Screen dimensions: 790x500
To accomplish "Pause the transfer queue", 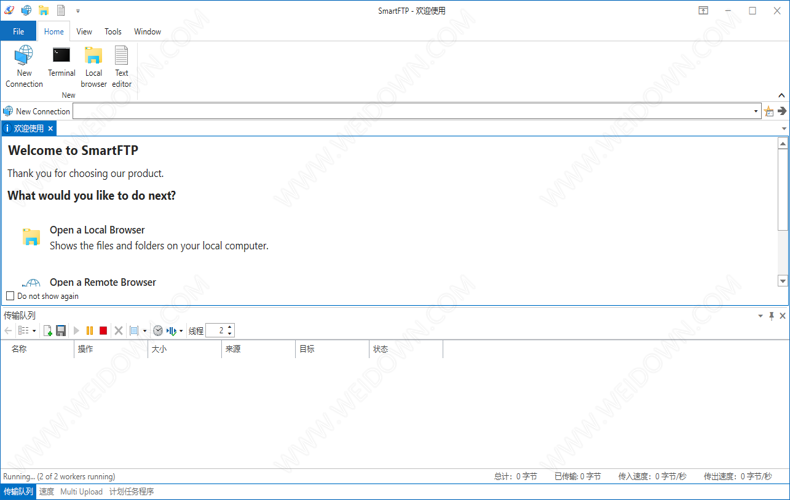I will tap(90, 331).
